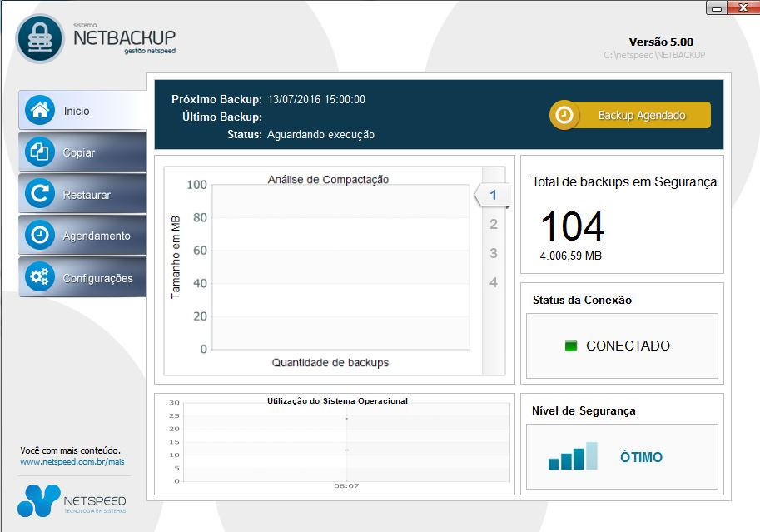Click the clock icon on Backup Agendado
Viewport: 760px width, 532px height.
tap(564, 116)
